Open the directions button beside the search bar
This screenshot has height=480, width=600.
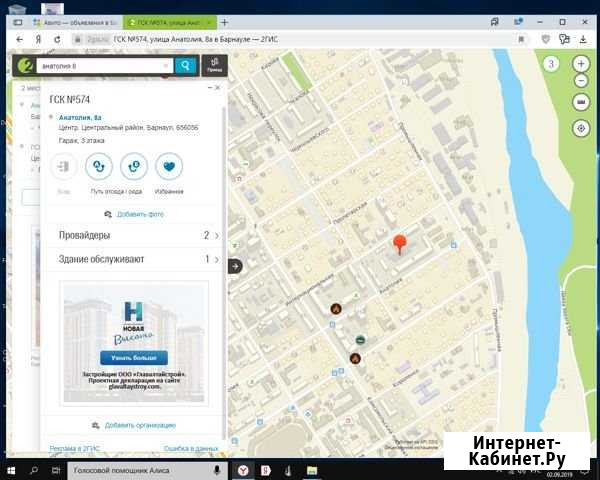pyautogui.click(x=214, y=65)
